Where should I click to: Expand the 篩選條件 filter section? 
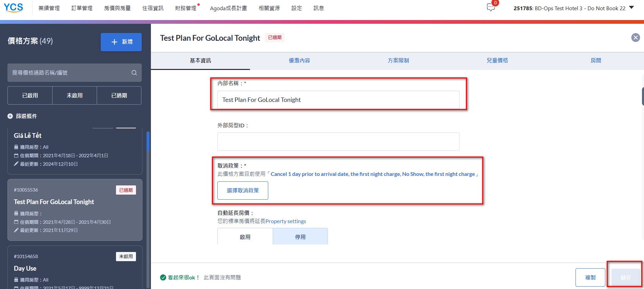[x=22, y=116]
